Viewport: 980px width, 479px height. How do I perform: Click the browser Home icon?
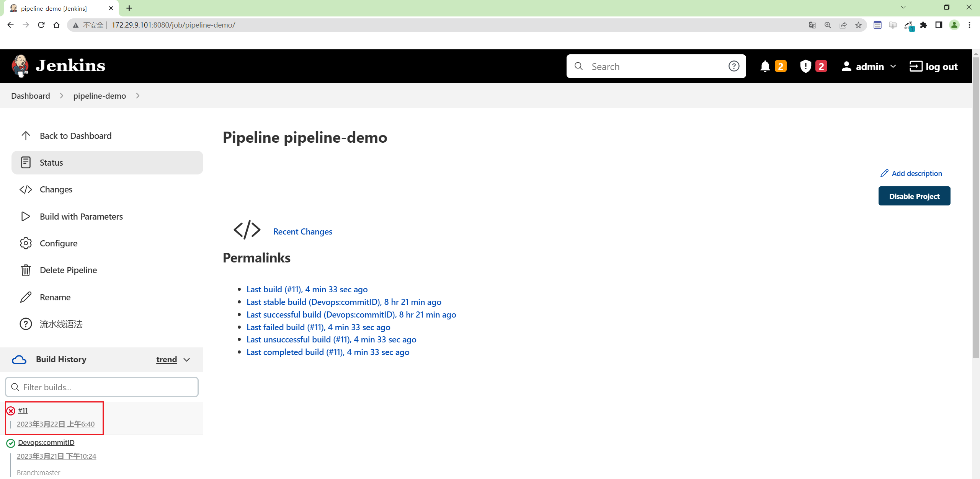pyautogui.click(x=56, y=25)
